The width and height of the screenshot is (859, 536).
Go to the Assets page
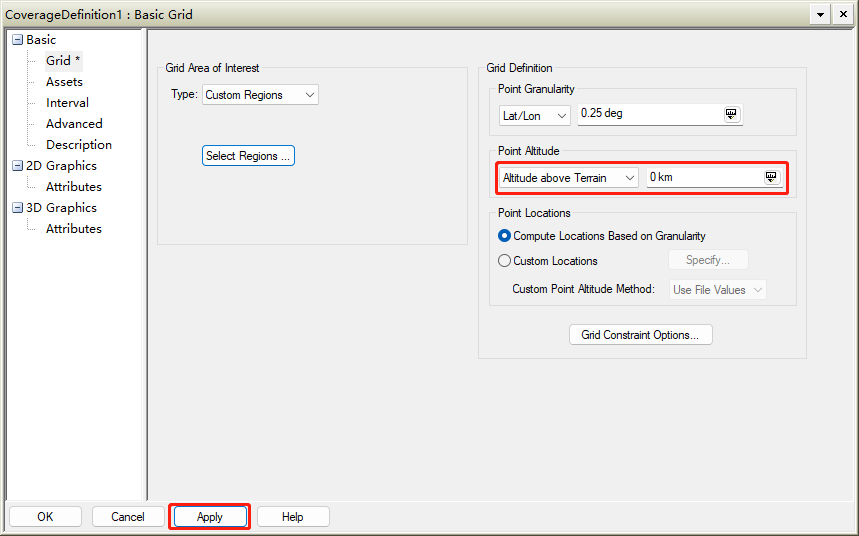pyautogui.click(x=64, y=82)
